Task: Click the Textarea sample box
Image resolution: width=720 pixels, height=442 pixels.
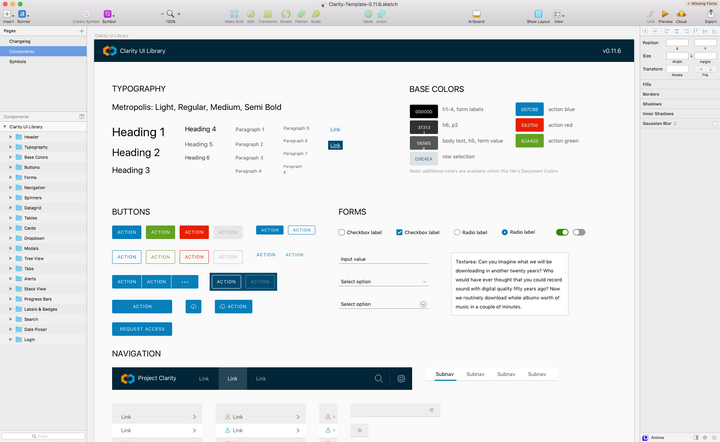Action: coord(510,284)
